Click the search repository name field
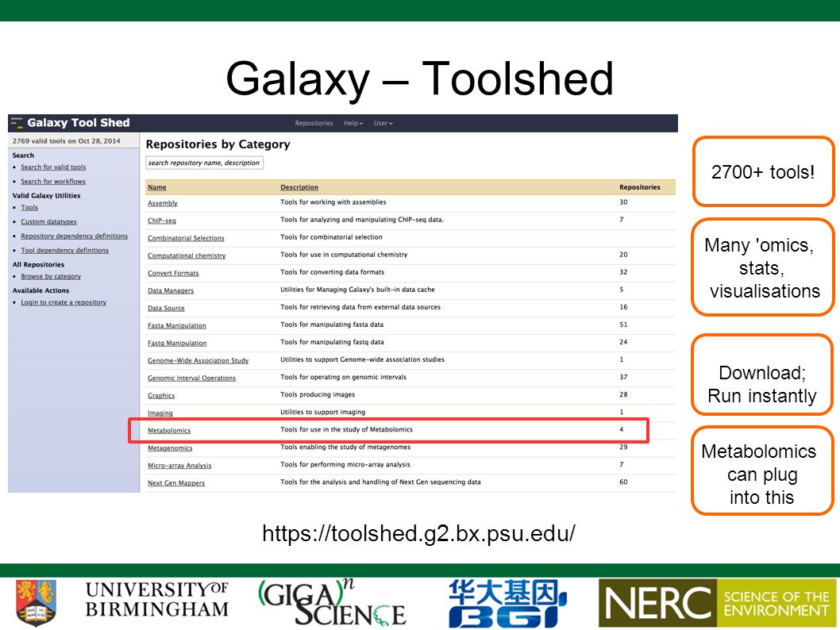 point(204,163)
